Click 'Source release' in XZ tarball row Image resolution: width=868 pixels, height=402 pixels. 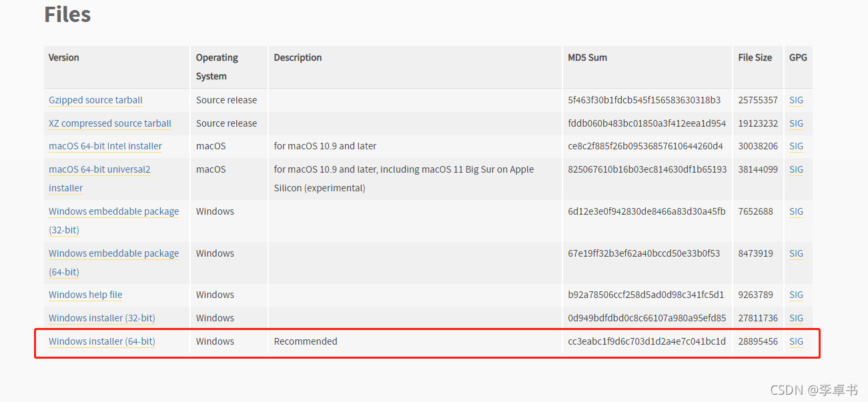[226, 123]
